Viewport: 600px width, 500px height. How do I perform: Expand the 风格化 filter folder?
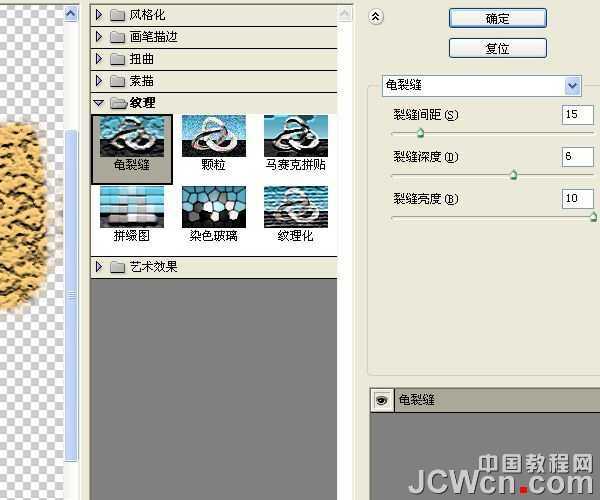[x=100, y=15]
